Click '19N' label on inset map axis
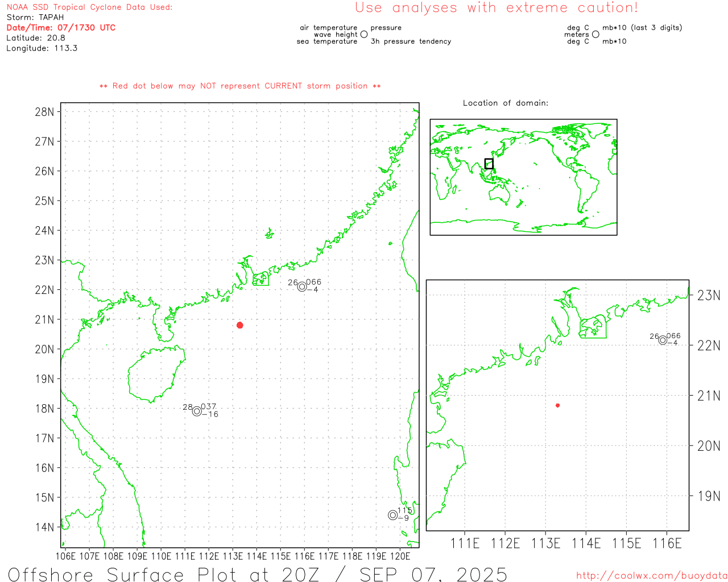Viewport: 728px width, 582px height. pyautogui.click(x=709, y=496)
